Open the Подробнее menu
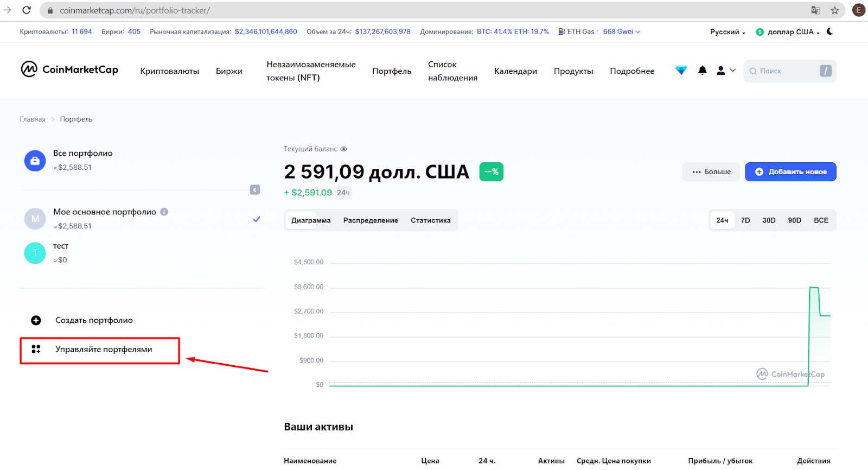 click(x=632, y=71)
